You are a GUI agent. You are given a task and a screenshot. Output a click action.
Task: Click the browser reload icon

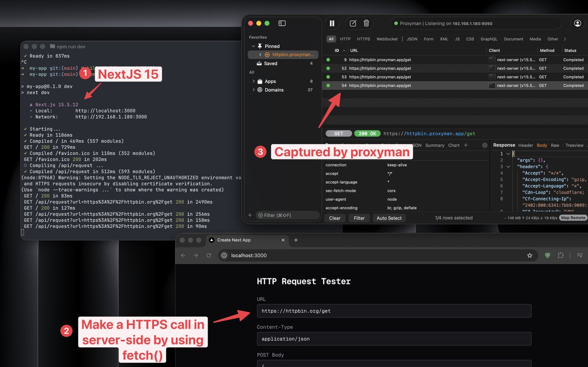pyautogui.click(x=209, y=255)
